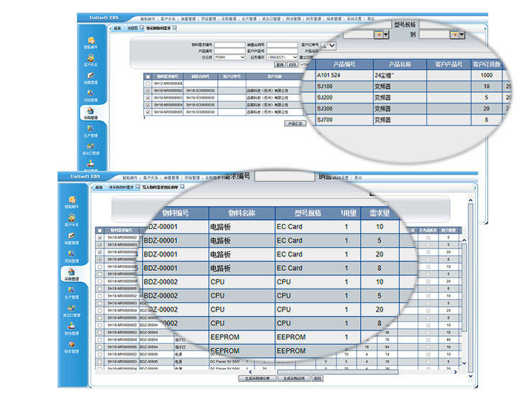Open 财务管理 sidebar icon in the bottom window
This screenshot has height=395, width=532.
click(71, 347)
